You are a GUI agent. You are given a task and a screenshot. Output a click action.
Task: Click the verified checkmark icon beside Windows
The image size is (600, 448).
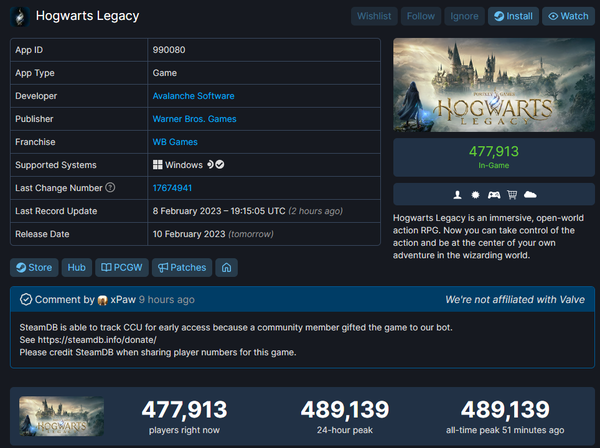220,165
